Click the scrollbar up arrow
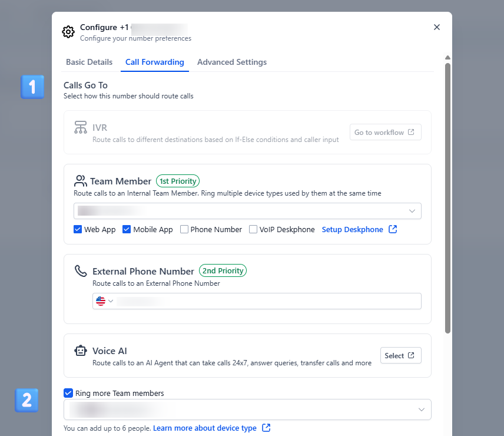504x436 pixels. (x=447, y=57)
